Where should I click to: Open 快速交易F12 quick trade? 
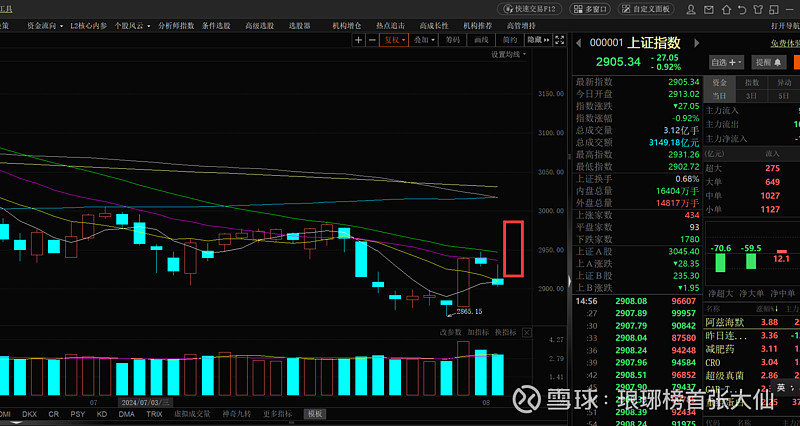[530, 9]
